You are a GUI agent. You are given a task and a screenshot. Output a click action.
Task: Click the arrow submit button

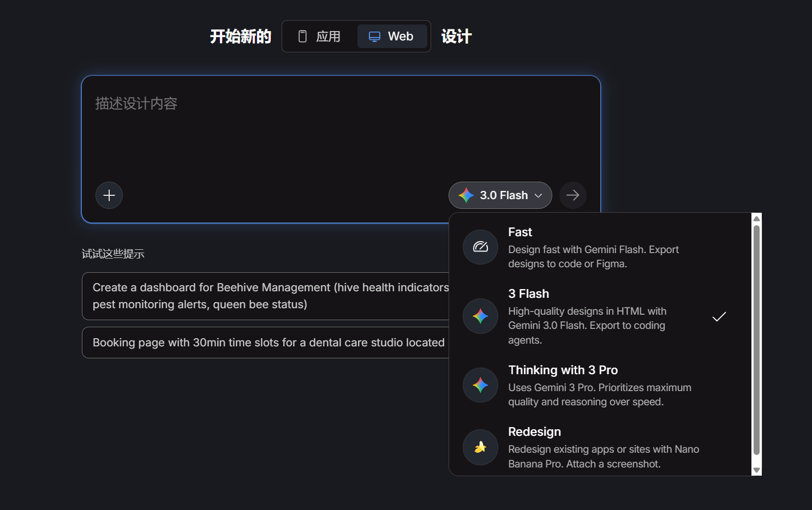pyautogui.click(x=572, y=195)
